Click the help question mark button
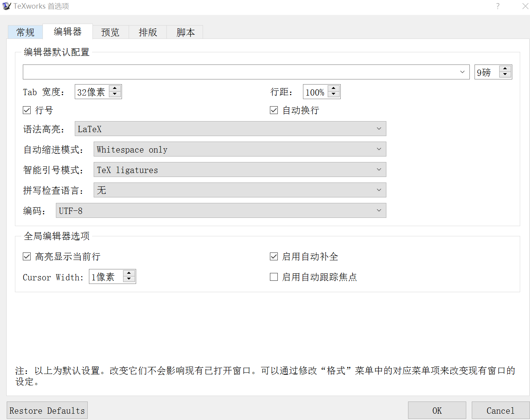This screenshot has height=420, width=530. tap(498, 6)
